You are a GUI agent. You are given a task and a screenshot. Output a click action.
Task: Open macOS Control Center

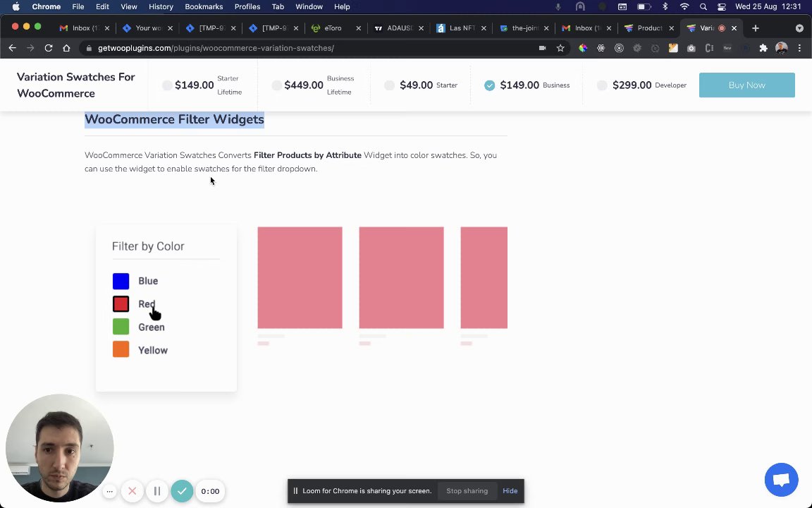coord(721,7)
